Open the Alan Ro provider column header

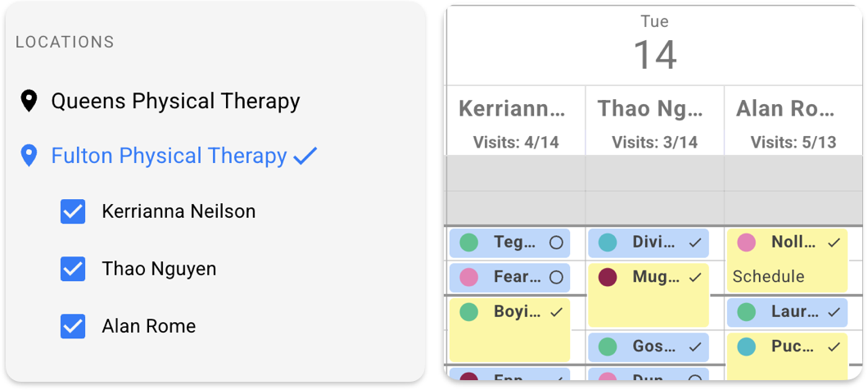point(793,120)
